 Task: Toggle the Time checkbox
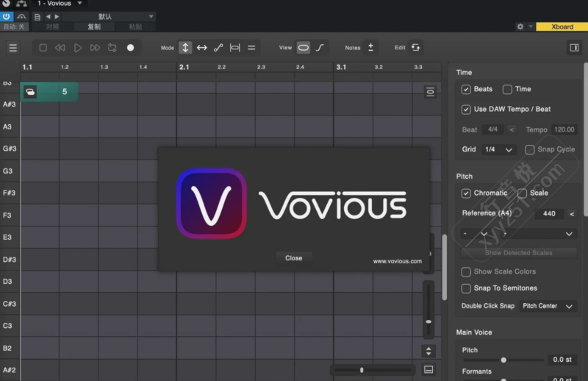tap(507, 89)
